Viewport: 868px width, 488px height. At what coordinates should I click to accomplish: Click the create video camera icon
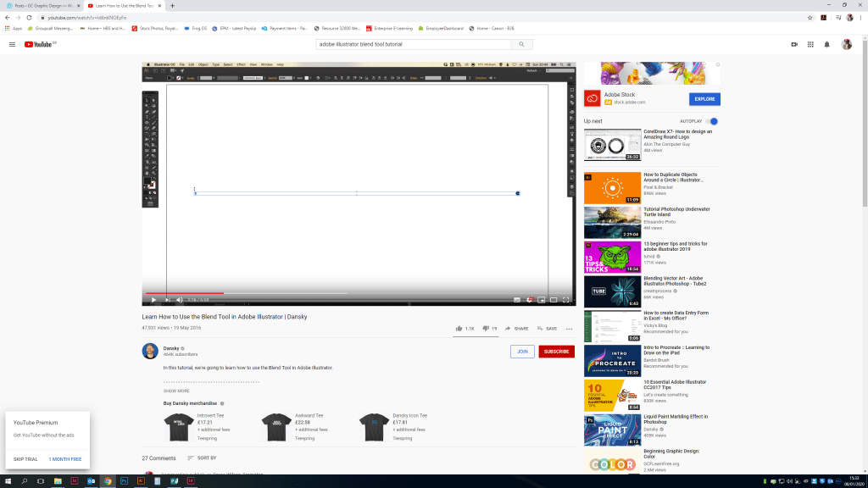pyautogui.click(x=794, y=44)
